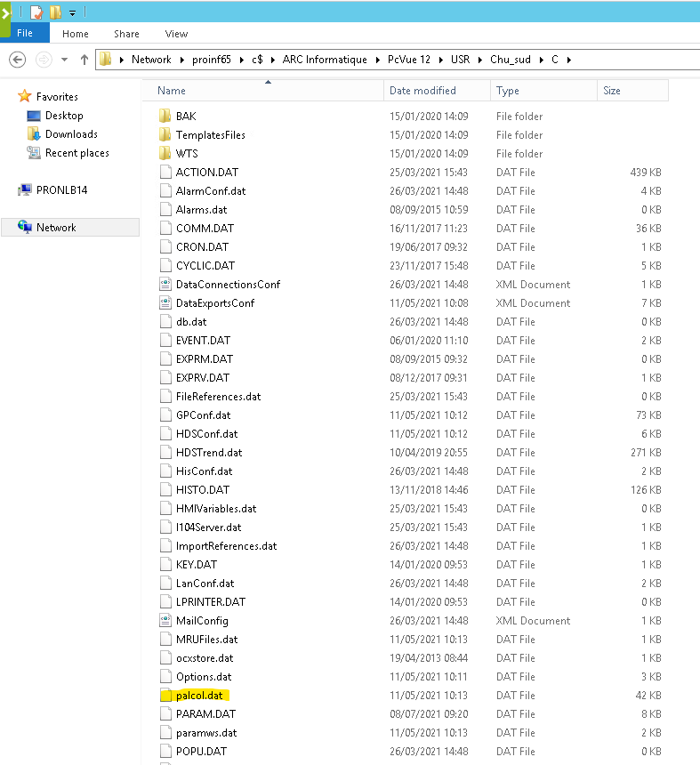This screenshot has height=765, width=700.
Task: Click the Up one level arrow
Action: (84, 60)
